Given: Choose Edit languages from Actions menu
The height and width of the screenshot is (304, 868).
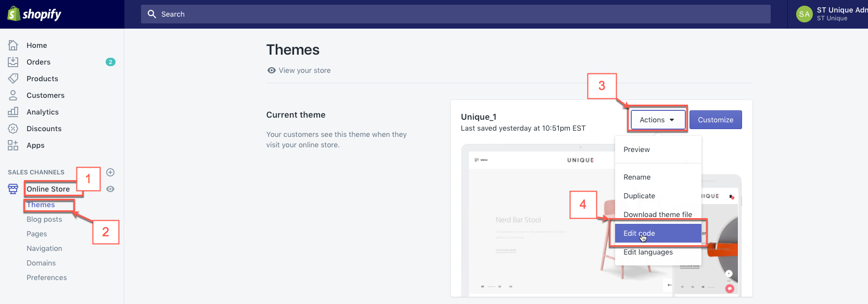Looking at the screenshot, I should [x=658, y=252].
